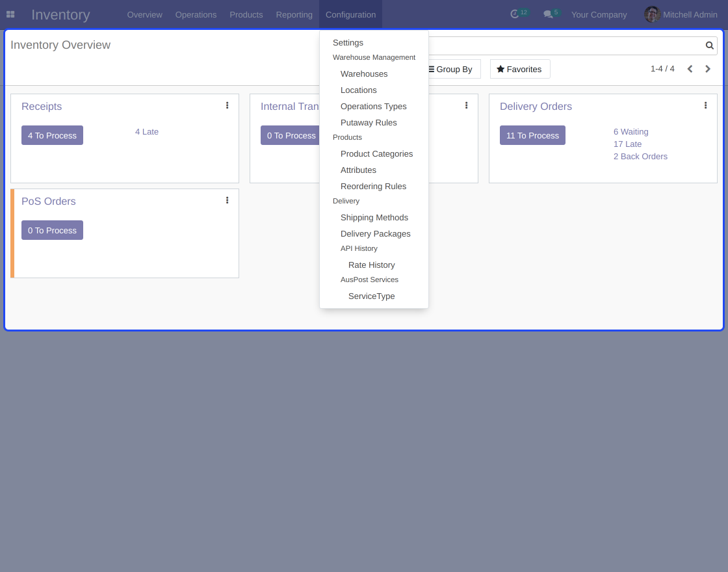Image resolution: width=728 pixels, height=572 pixels.
Task: Click the Receipts card title
Action: (x=42, y=107)
